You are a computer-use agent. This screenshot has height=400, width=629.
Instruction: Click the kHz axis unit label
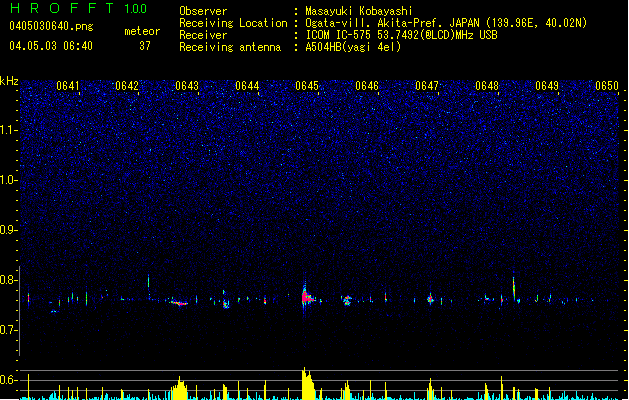9,81
